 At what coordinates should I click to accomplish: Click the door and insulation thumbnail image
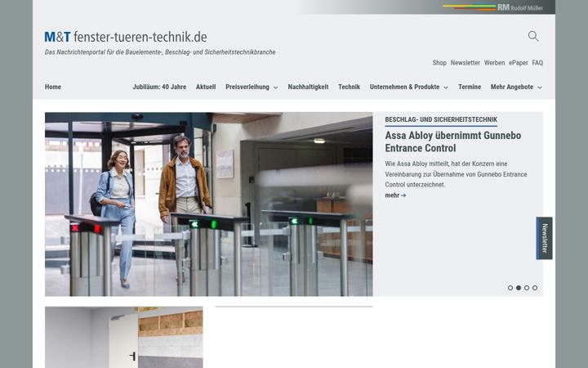pyautogui.click(x=124, y=337)
